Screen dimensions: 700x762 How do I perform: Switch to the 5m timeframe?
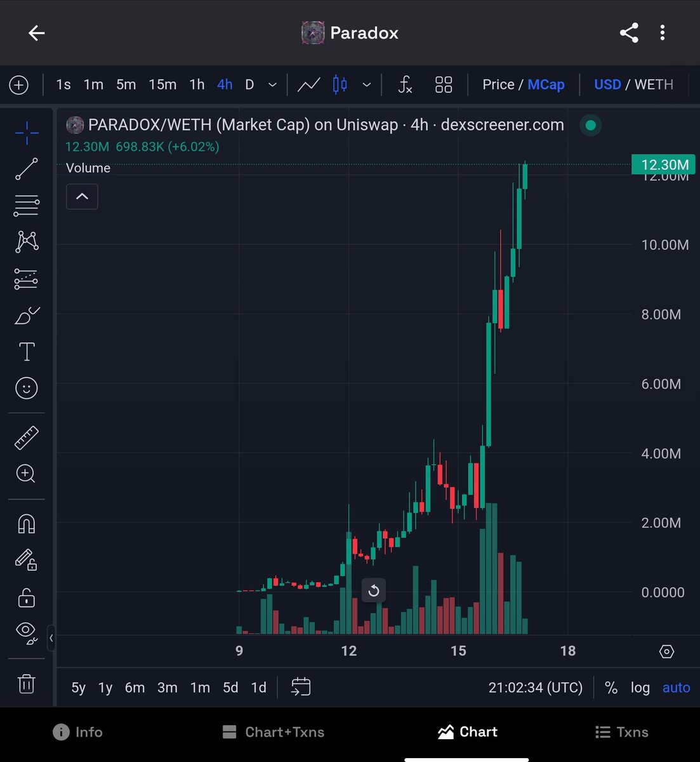click(x=126, y=84)
